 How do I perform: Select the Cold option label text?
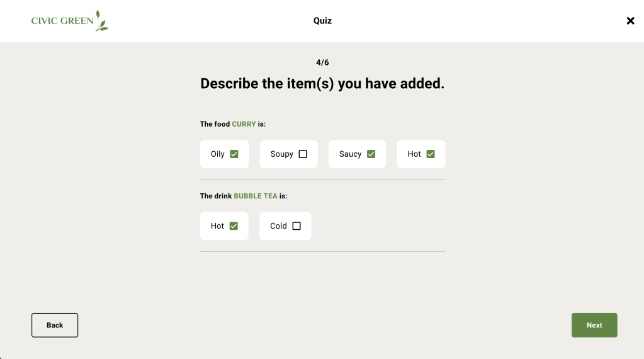coord(278,226)
